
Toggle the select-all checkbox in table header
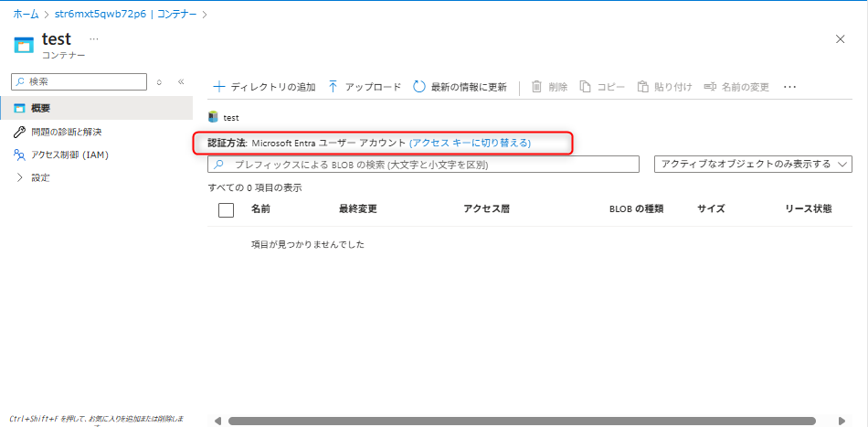[x=226, y=210]
